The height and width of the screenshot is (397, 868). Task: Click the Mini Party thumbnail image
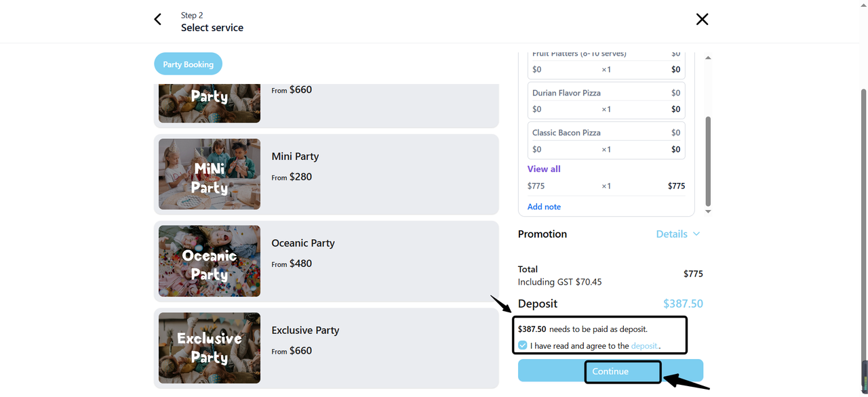(210, 174)
